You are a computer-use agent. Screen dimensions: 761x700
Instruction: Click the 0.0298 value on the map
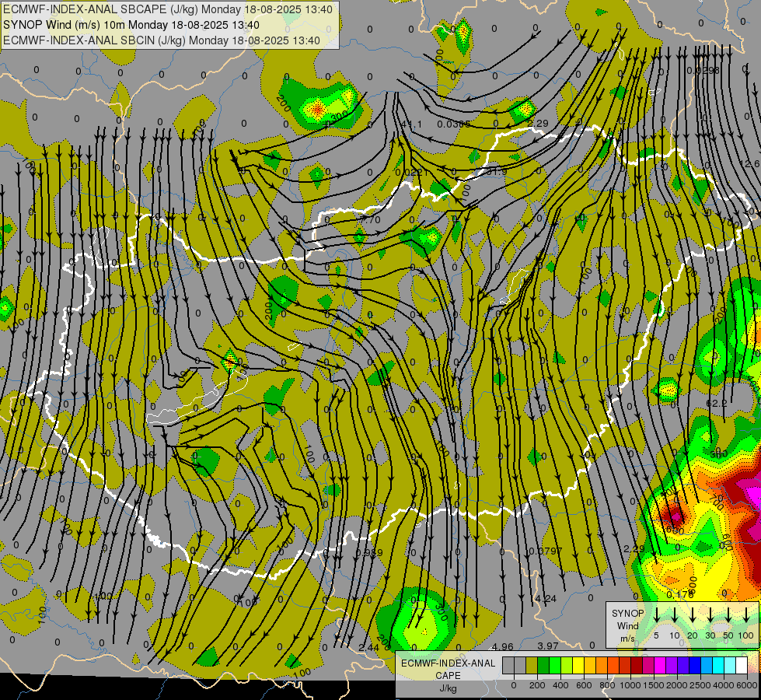click(x=703, y=71)
